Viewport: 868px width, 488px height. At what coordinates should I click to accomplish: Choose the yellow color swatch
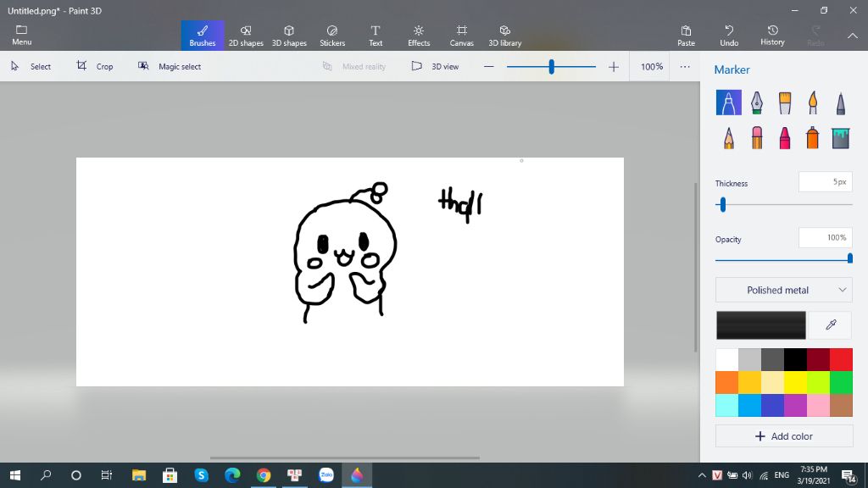[x=795, y=382]
